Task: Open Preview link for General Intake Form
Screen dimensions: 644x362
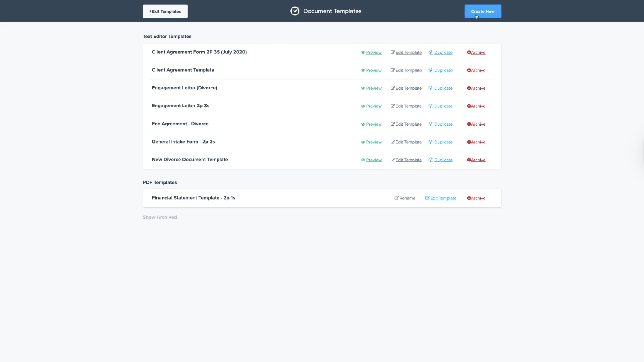Action: point(374,142)
